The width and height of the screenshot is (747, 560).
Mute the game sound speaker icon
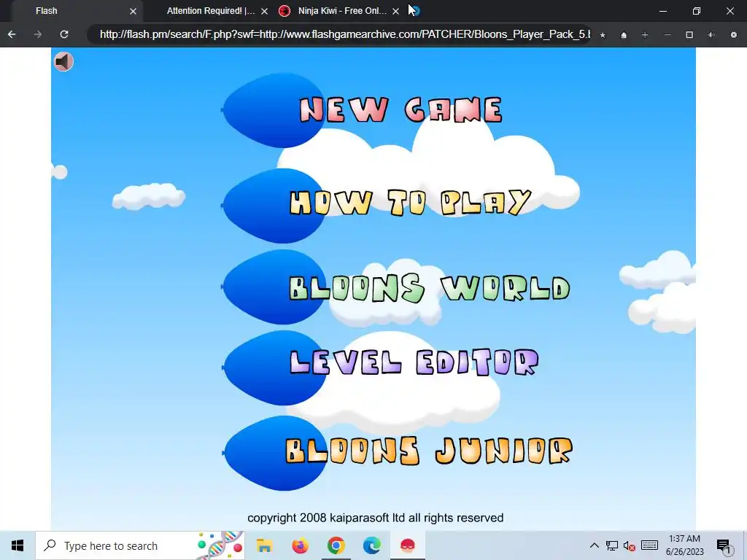(63, 61)
